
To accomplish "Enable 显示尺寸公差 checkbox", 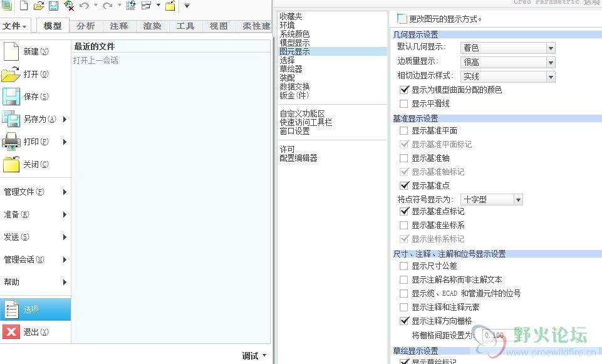I will coord(404,266).
